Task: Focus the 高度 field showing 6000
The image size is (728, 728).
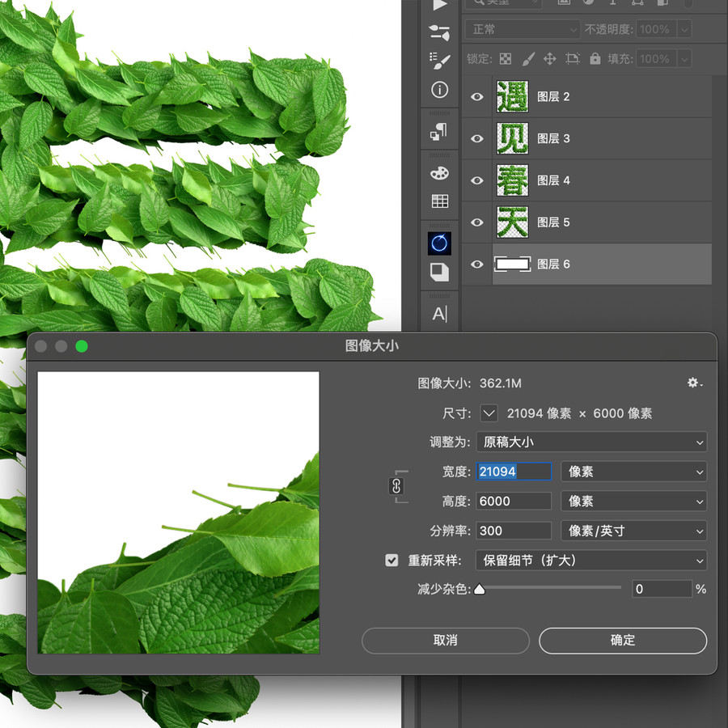Action: [514, 501]
